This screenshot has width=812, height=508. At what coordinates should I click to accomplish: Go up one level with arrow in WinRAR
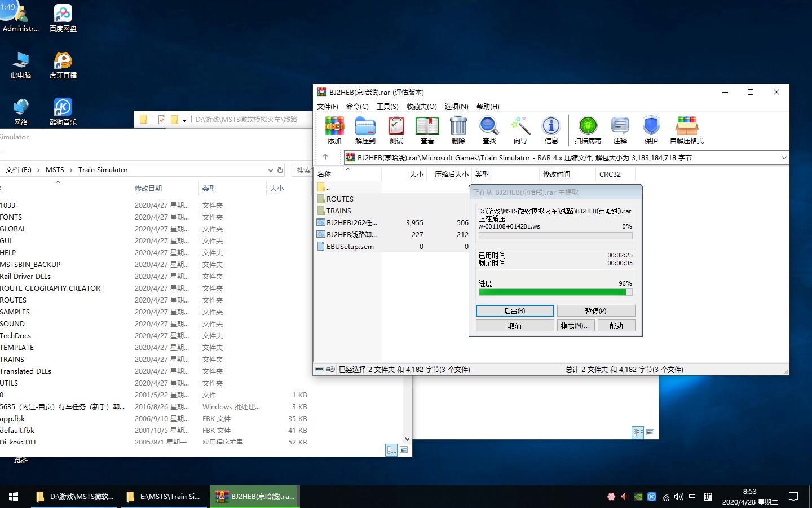click(x=325, y=157)
